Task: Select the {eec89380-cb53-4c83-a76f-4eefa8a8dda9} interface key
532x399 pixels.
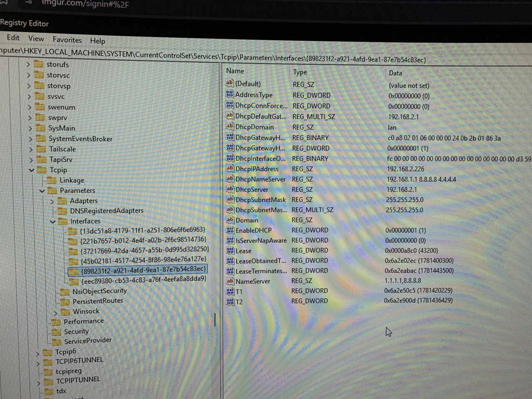Action: pyautogui.click(x=144, y=279)
